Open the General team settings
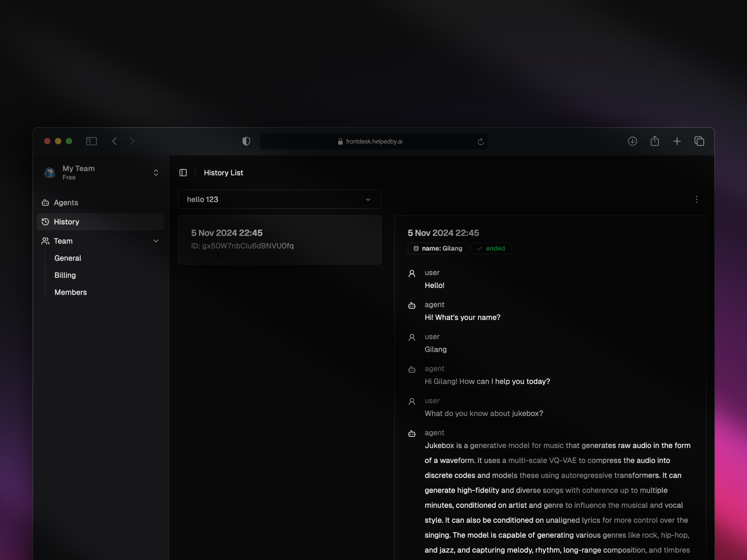 (68, 258)
